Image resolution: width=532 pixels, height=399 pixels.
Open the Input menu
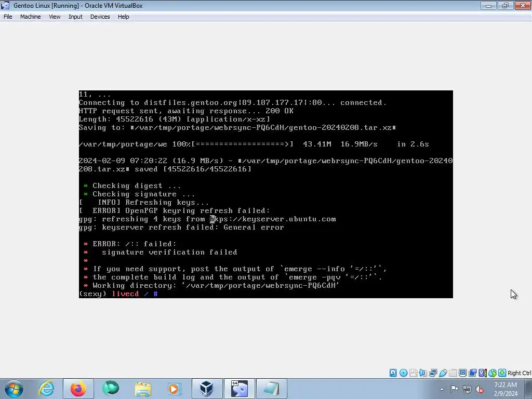click(x=75, y=17)
